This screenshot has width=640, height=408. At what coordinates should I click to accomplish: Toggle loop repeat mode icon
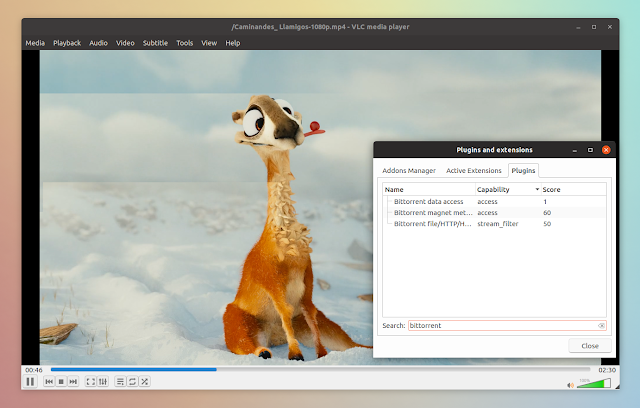click(x=132, y=381)
